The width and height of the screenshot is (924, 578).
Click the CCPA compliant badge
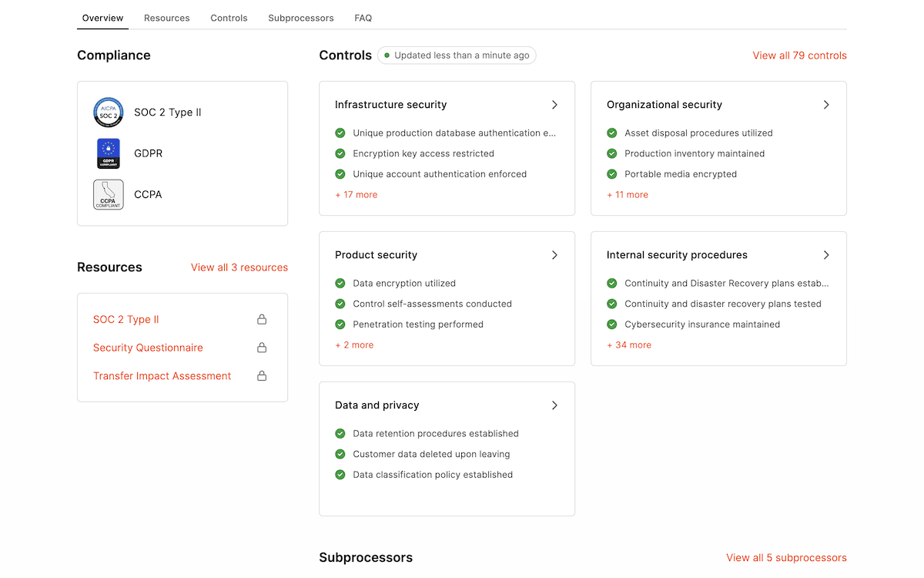click(x=108, y=194)
